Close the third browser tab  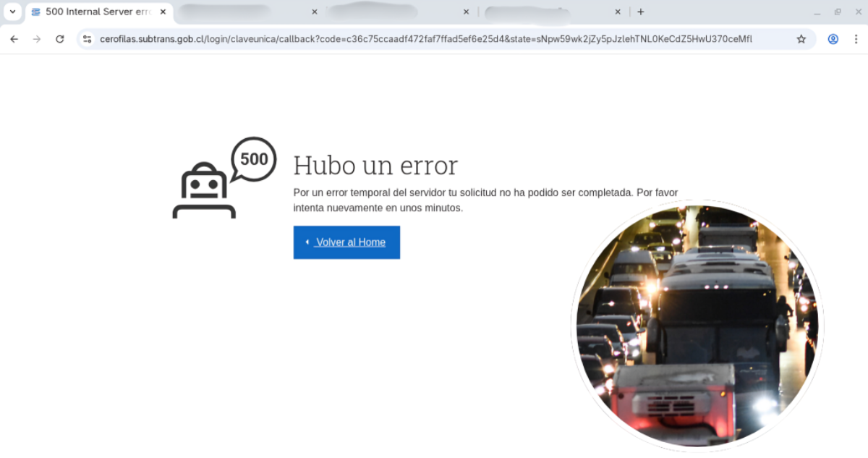466,12
